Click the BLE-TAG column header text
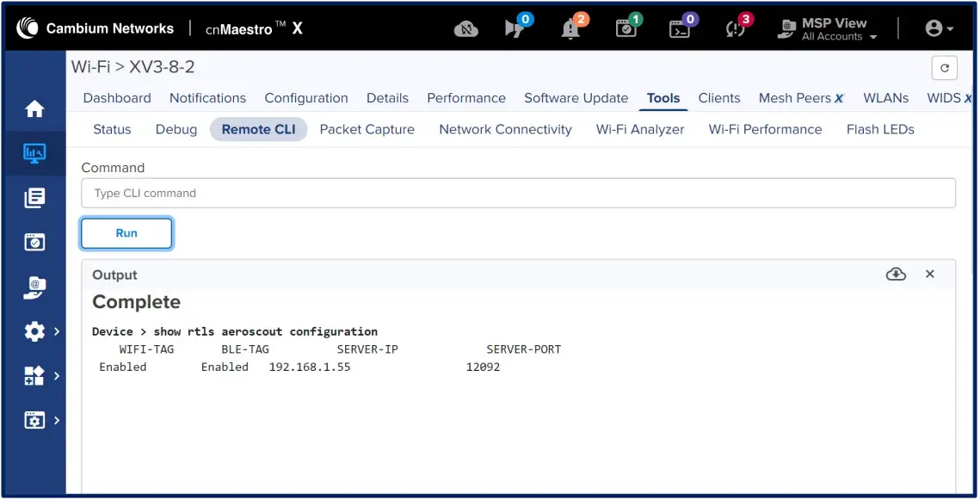 (245, 349)
